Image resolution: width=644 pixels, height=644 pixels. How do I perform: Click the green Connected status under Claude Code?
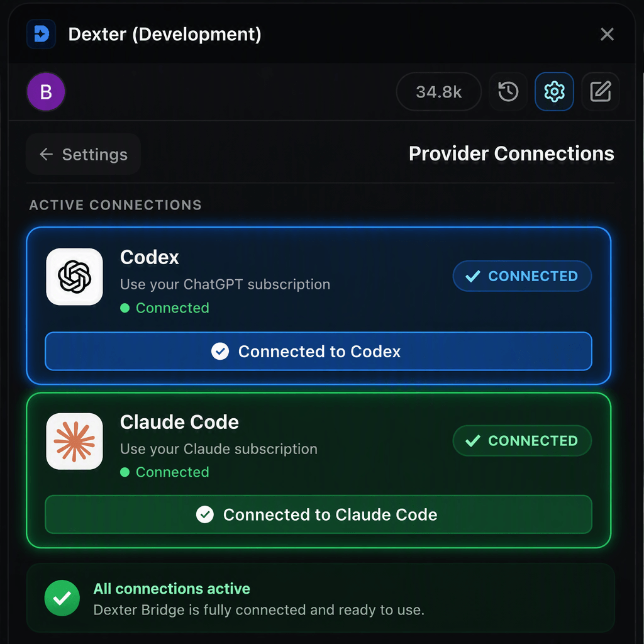(x=165, y=472)
